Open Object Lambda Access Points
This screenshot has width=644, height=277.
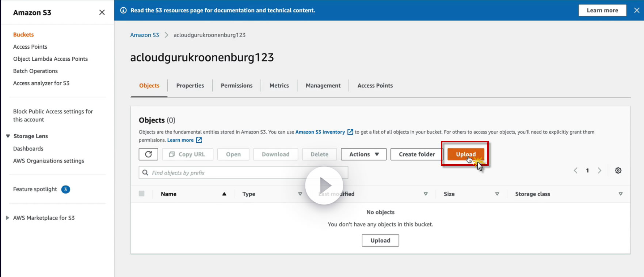pyautogui.click(x=50, y=59)
